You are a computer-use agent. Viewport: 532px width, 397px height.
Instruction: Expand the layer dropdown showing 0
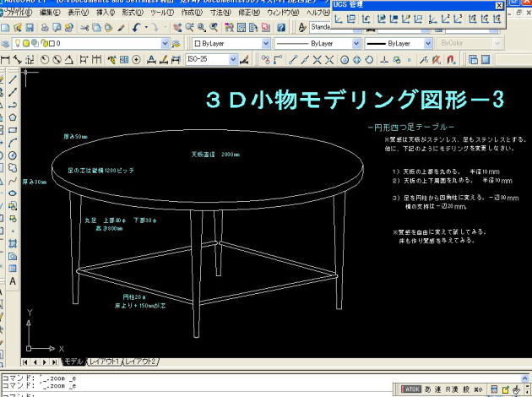click(x=165, y=43)
